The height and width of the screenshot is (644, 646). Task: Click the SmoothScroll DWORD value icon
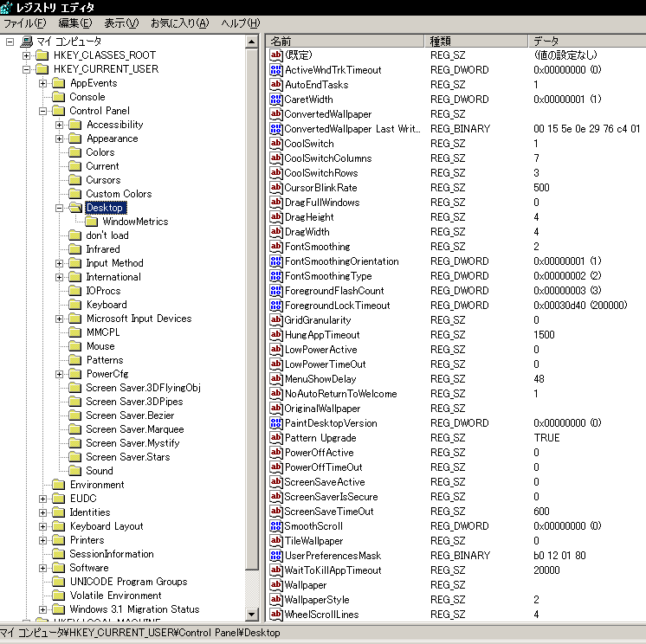276,526
